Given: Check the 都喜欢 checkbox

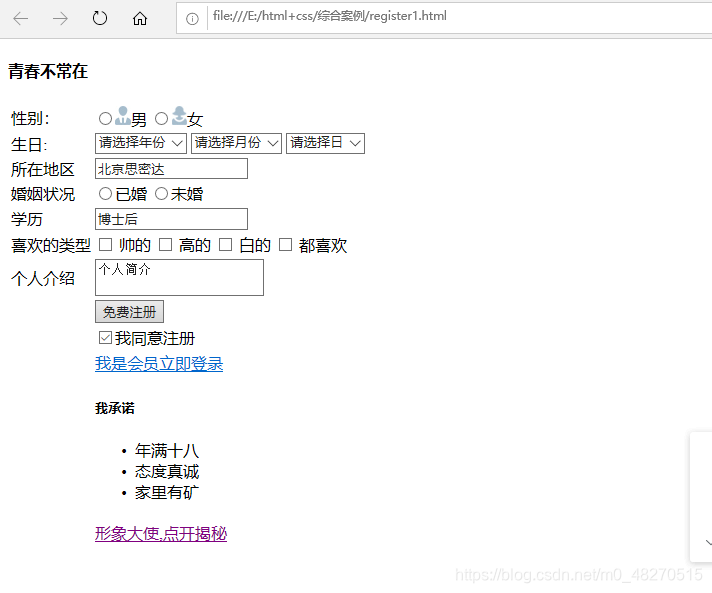Looking at the screenshot, I should (285, 245).
